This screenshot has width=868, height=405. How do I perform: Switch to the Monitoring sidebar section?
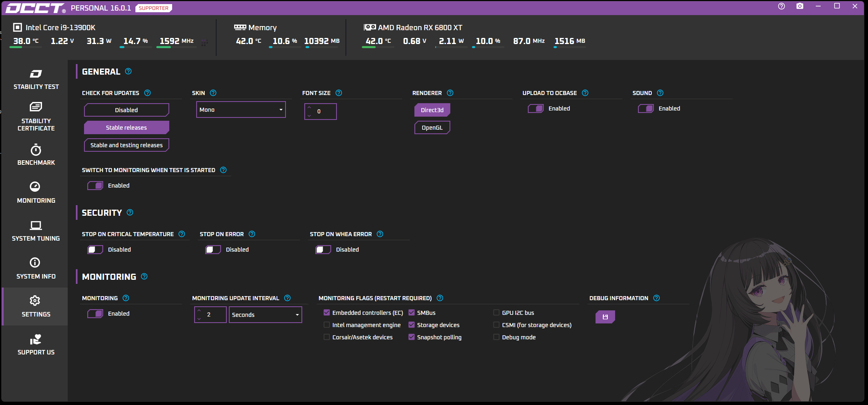(x=36, y=193)
